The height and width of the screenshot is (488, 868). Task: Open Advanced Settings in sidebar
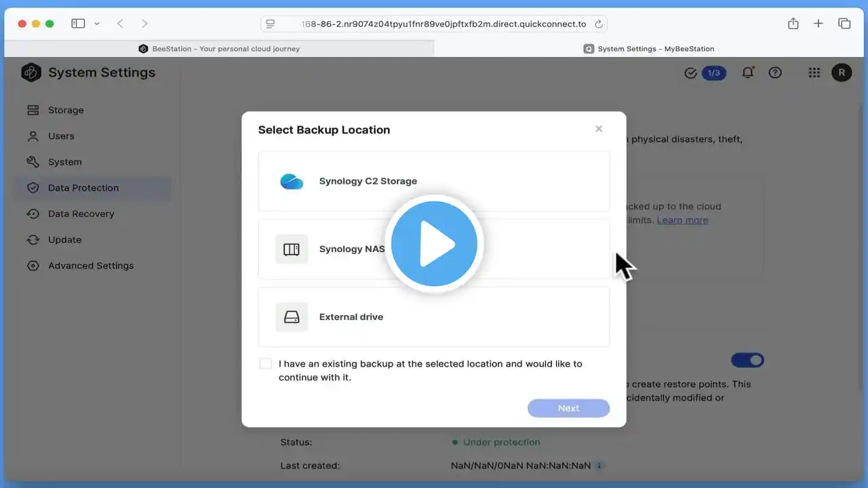(92, 266)
